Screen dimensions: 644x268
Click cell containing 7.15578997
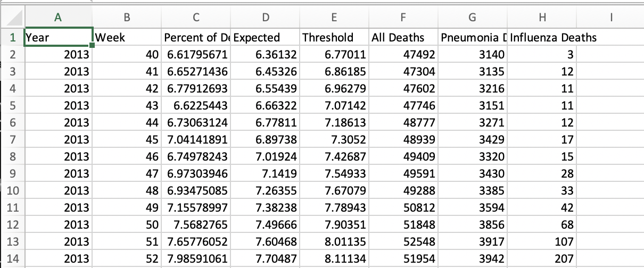pyautogui.click(x=196, y=208)
